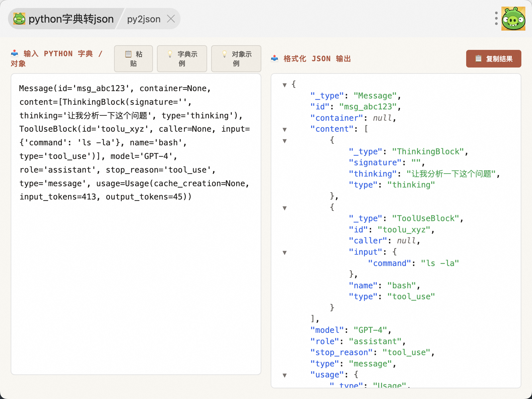
Task: Click the green pig avatar icon
Action: point(513,19)
